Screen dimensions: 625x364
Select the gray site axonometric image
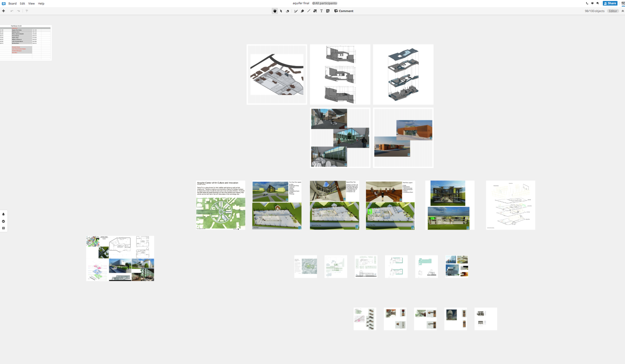tap(277, 74)
